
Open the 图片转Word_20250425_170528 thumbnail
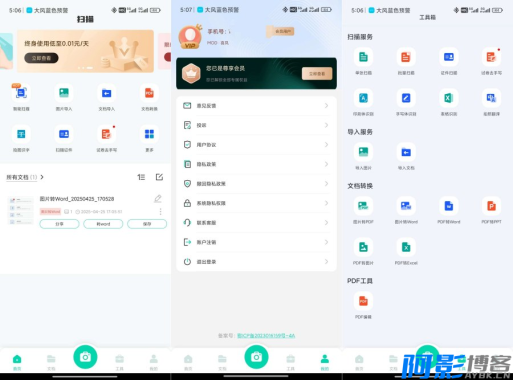(21, 211)
